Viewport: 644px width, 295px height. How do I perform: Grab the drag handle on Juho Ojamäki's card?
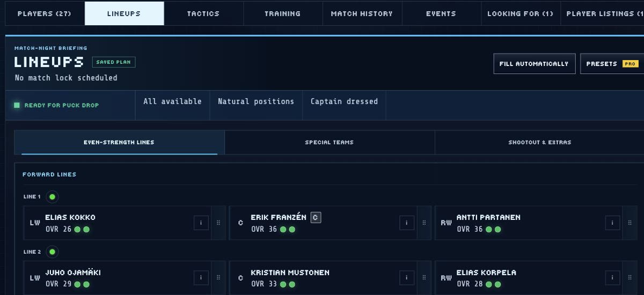coord(218,278)
